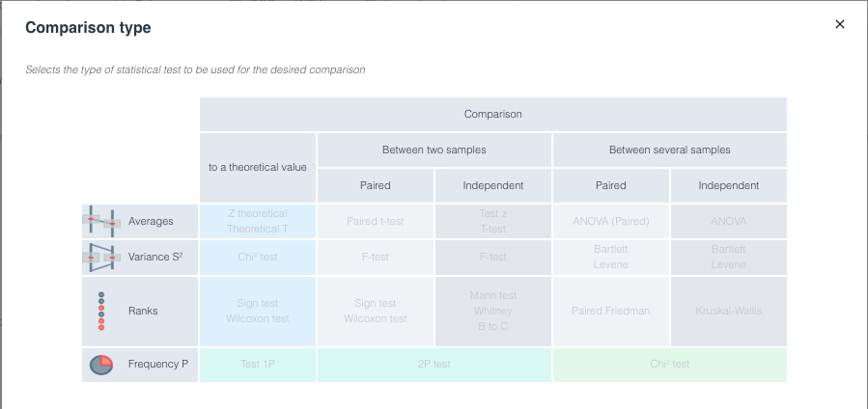
Task: Select Z theoretical / Theoretical T cell
Action: [x=258, y=221]
